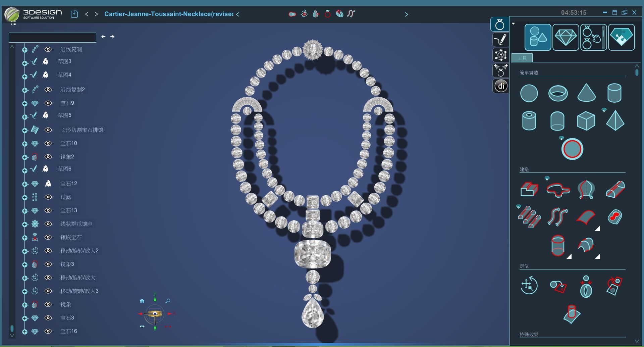Click the tree back arrow button

pos(103,37)
